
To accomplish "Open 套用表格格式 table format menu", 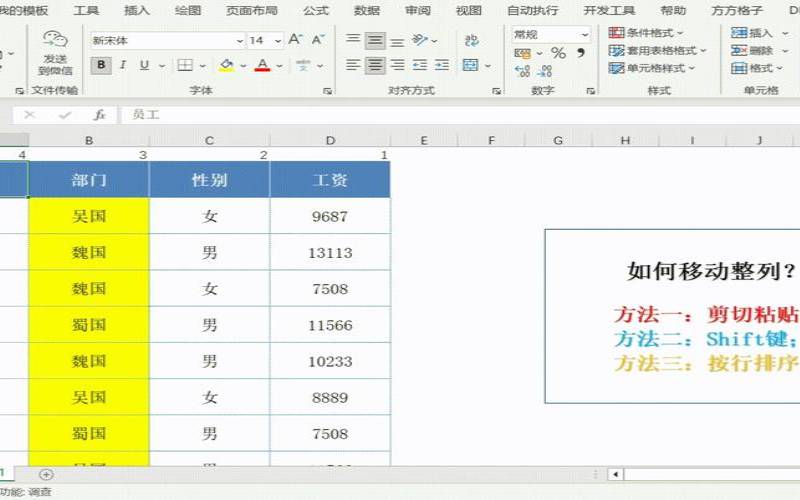I will 658,51.
